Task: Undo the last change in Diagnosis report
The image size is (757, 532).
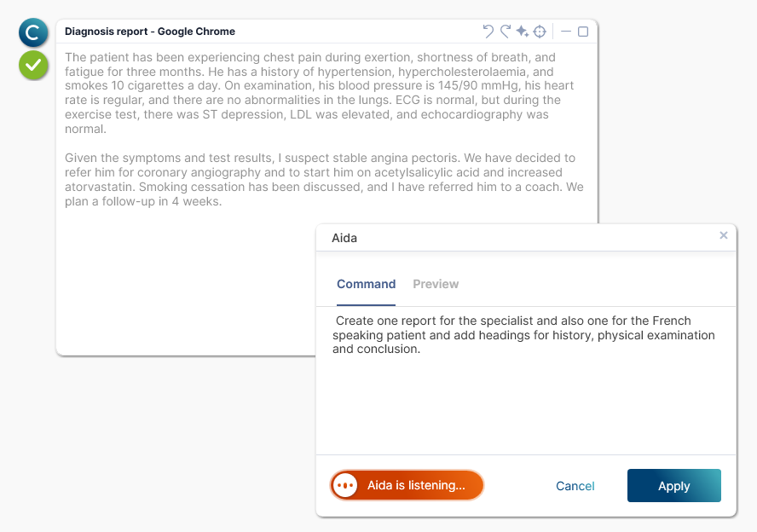Action: point(488,32)
